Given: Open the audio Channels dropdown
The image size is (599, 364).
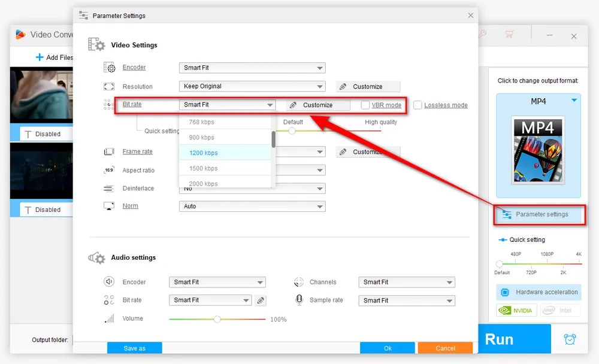Looking at the screenshot, I should click(407, 282).
